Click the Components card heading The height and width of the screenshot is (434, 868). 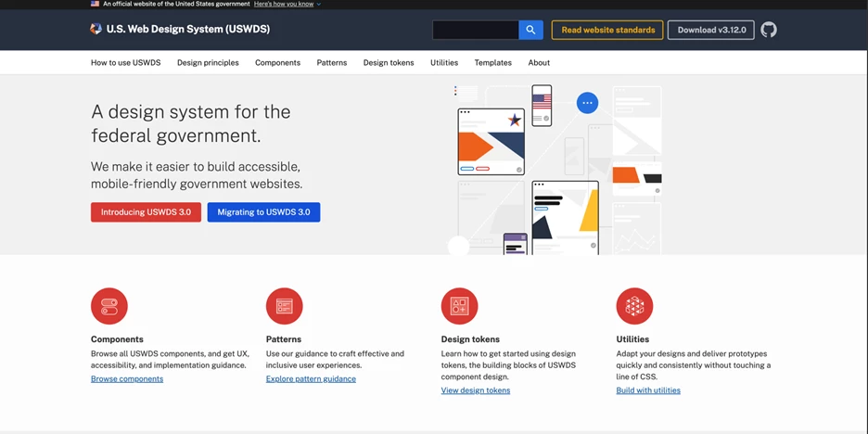[117, 339]
